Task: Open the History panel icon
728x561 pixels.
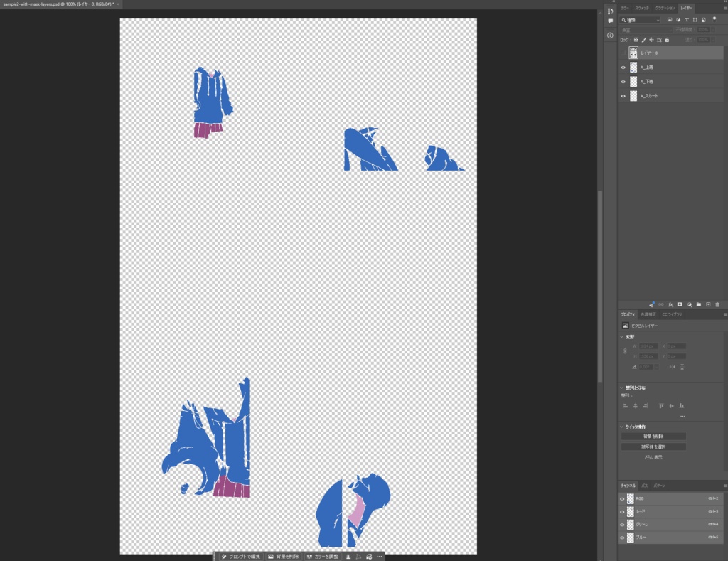Action: tap(610, 11)
